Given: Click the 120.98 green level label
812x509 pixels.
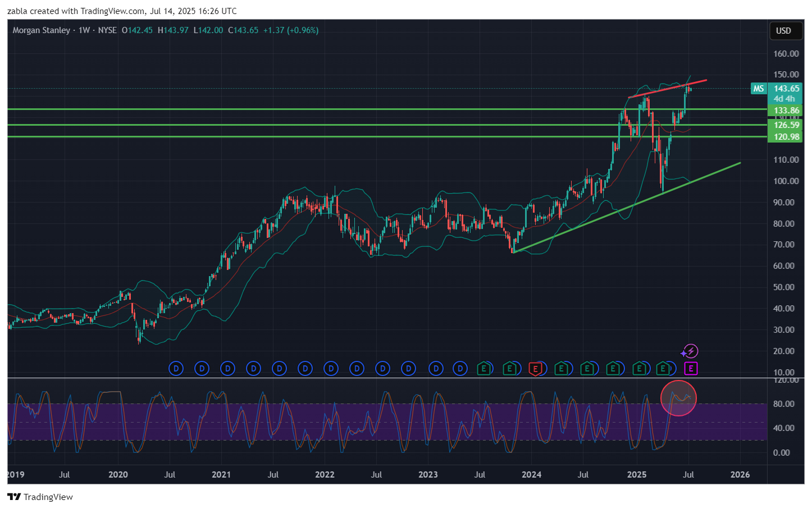Looking at the screenshot, I should click(x=786, y=137).
